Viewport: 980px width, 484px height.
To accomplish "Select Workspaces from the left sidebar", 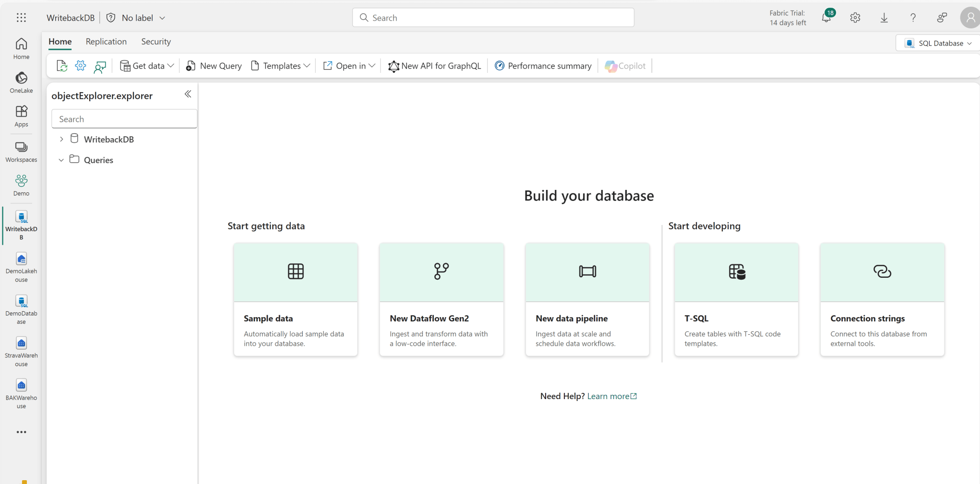I will coord(21,151).
